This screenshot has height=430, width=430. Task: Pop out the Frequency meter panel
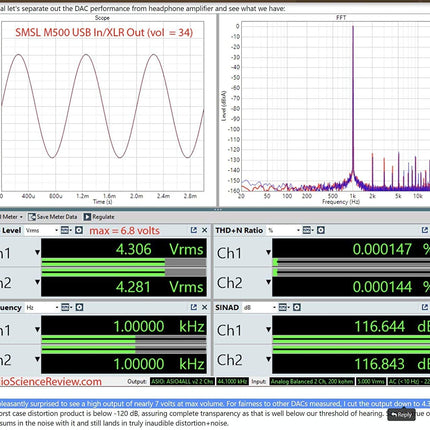click(x=194, y=307)
